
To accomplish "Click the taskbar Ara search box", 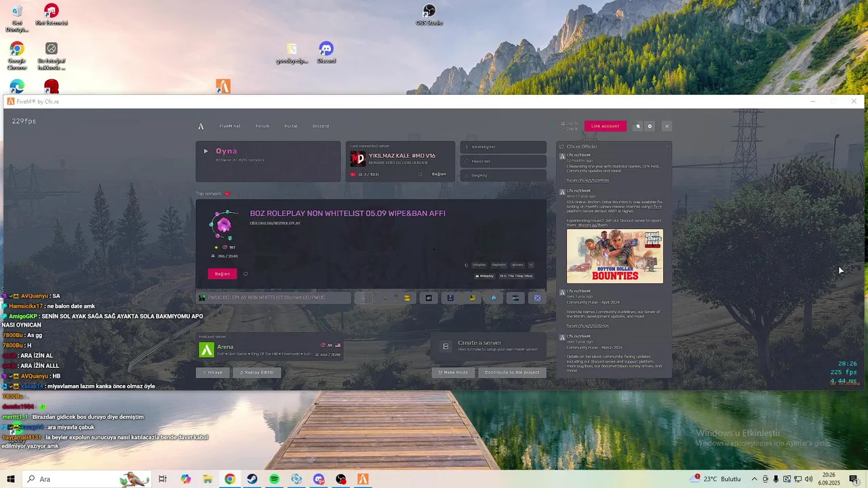I will pos(87,479).
